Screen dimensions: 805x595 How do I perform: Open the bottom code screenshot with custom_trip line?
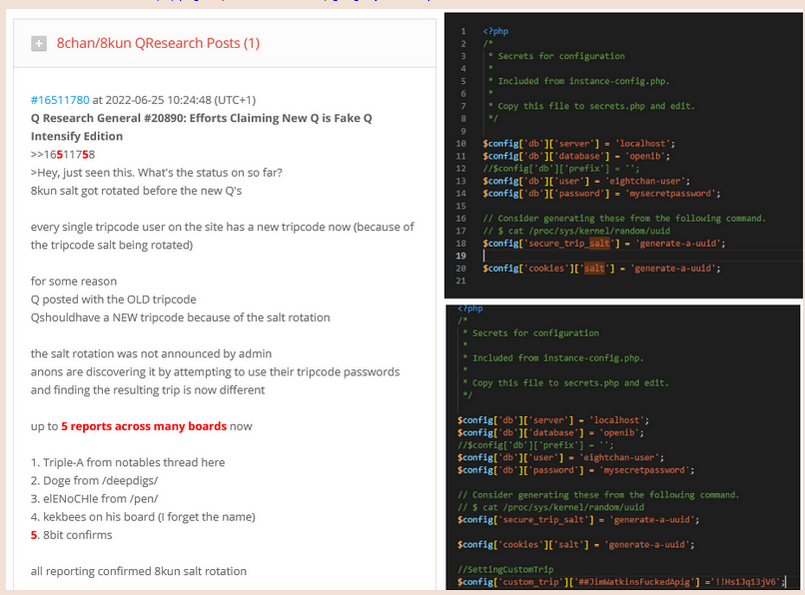[x=623, y=447]
